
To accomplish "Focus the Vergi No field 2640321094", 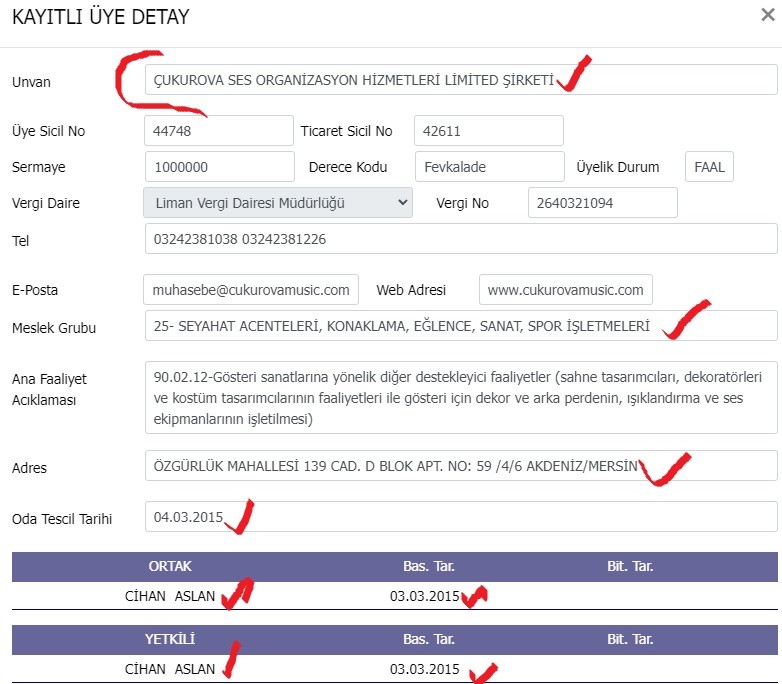I will (x=602, y=203).
